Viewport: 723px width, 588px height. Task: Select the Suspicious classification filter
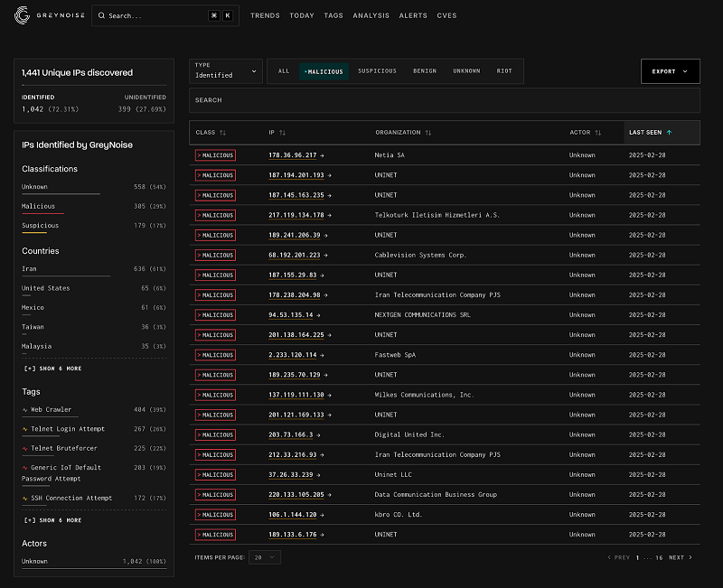click(x=377, y=71)
